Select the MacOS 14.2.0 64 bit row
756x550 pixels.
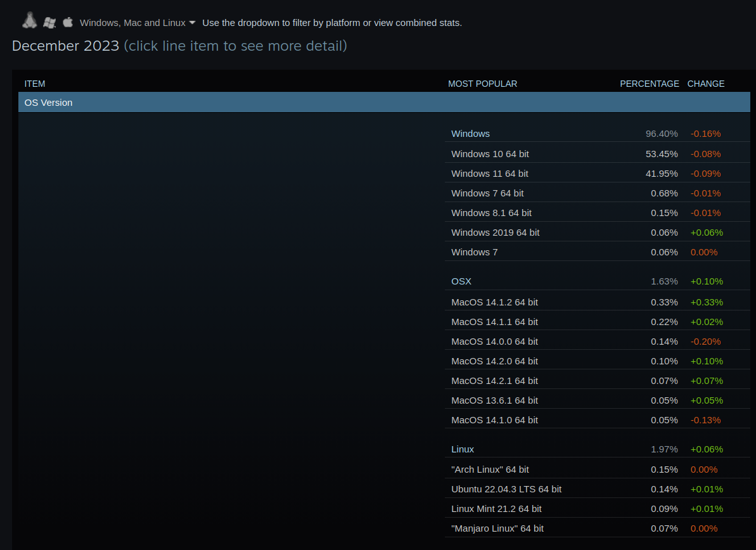(598, 361)
